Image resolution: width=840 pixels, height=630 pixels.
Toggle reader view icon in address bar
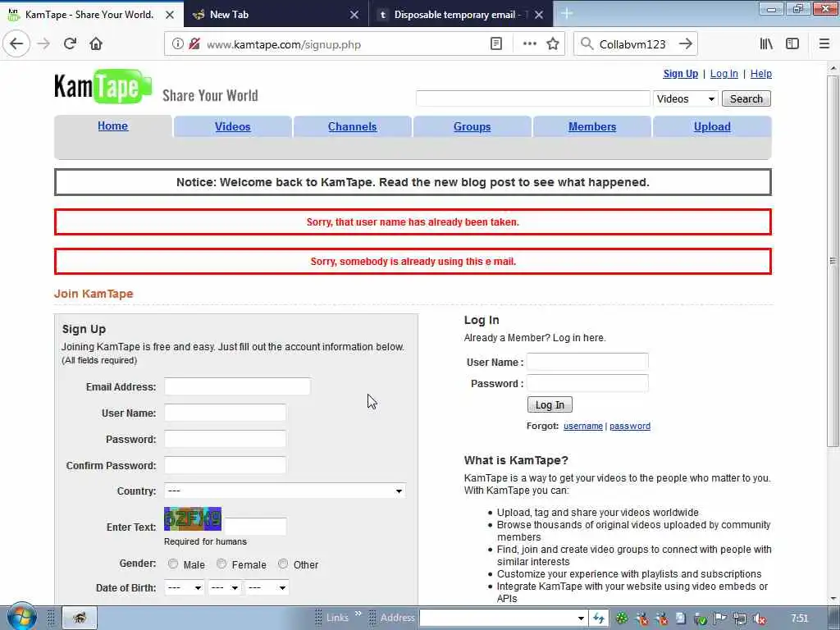click(496, 44)
